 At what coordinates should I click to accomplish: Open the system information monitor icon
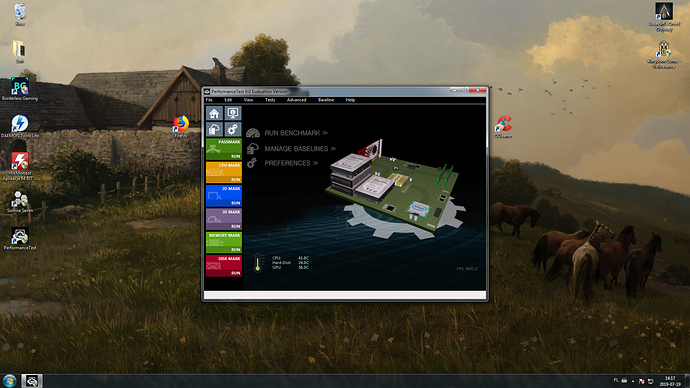(x=233, y=113)
